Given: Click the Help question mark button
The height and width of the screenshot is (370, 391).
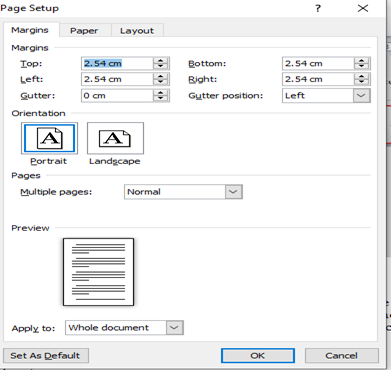Looking at the screenshot, I should point(318,8).
